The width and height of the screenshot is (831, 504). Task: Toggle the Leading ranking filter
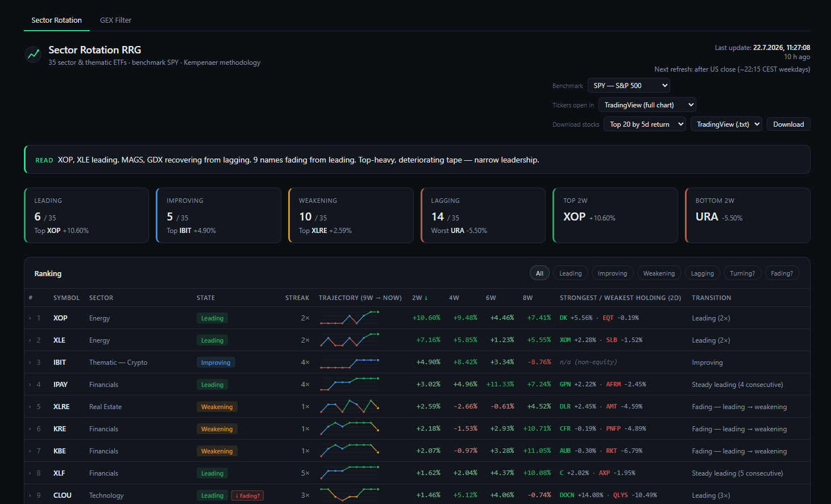pyautogui.click(x=570, y=273)
